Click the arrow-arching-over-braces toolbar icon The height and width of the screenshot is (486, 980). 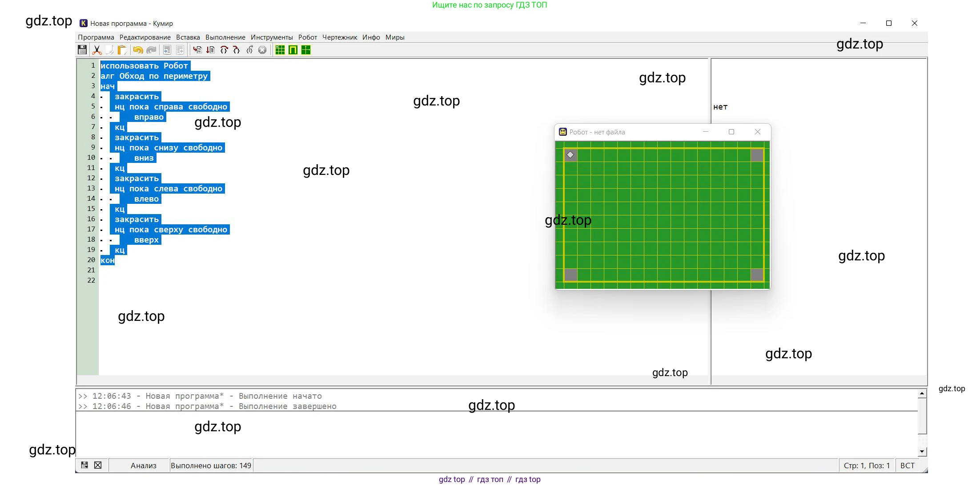pos(224,50)
